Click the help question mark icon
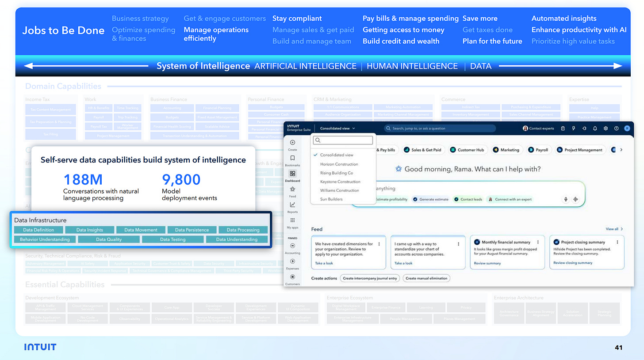Viewport: 644px width, 360px height. click(616, 129)
